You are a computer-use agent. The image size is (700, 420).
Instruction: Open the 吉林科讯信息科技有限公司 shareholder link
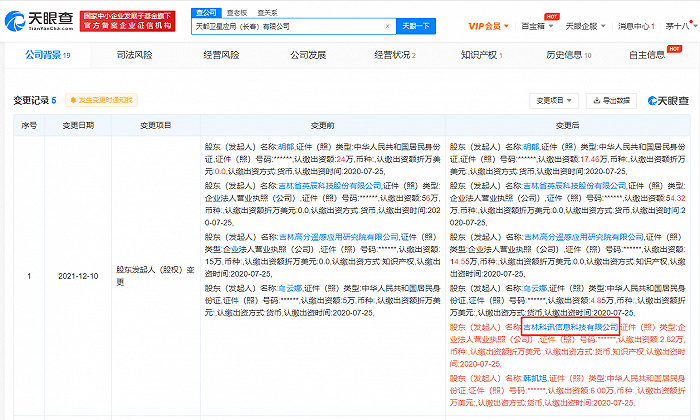pos(571,327)
